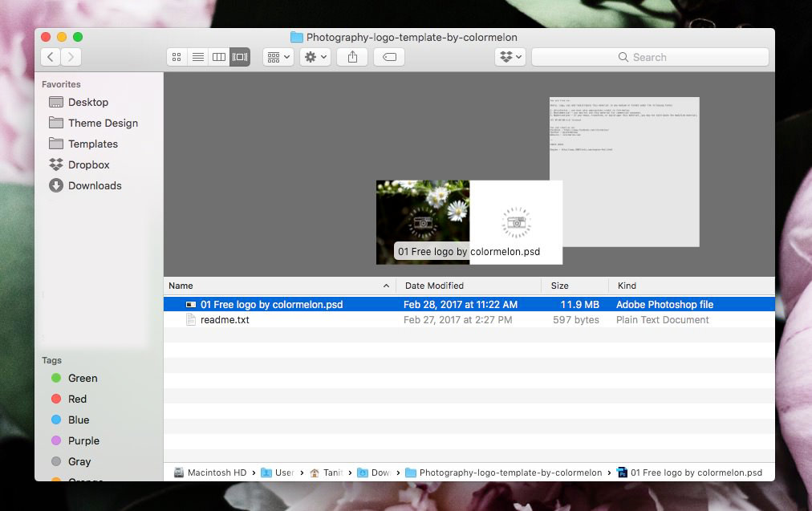The image size is (812, 511).
Task: Go back with the left arrow
Action: (x=51, y=57)
